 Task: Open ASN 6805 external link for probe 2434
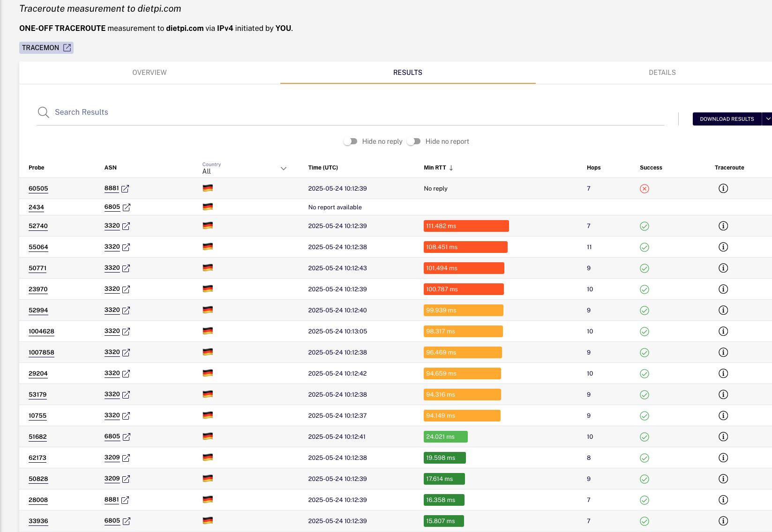click(127, 207)
